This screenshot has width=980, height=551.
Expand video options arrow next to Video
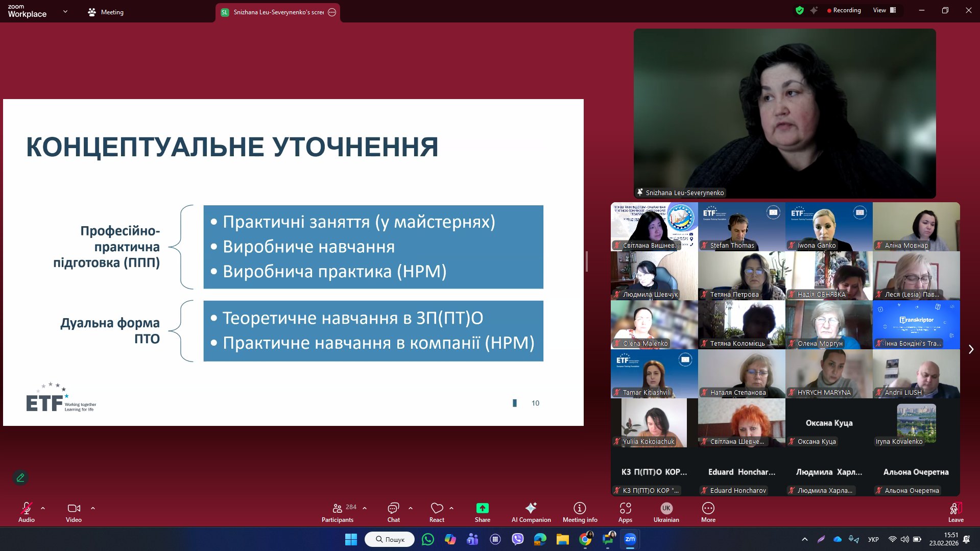click(x=93, y=508)
